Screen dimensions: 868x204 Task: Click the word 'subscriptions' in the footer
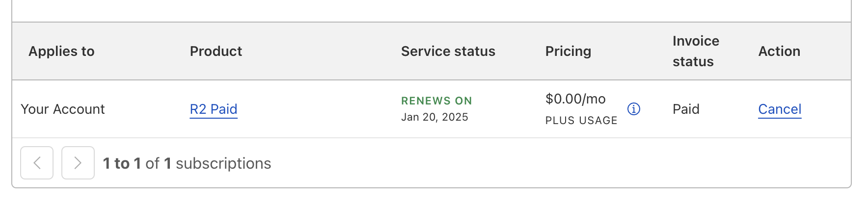click(x=223, y=163)
